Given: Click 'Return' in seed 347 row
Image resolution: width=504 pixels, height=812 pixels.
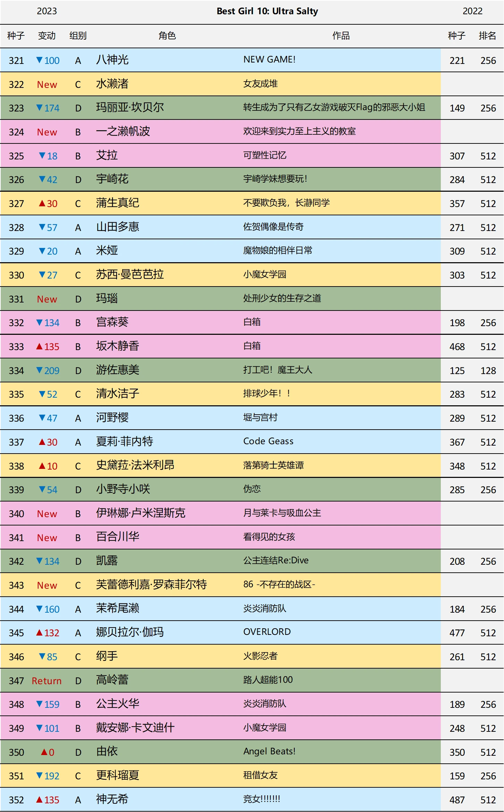Looking at the screenshot, I should tap(47, 681).
